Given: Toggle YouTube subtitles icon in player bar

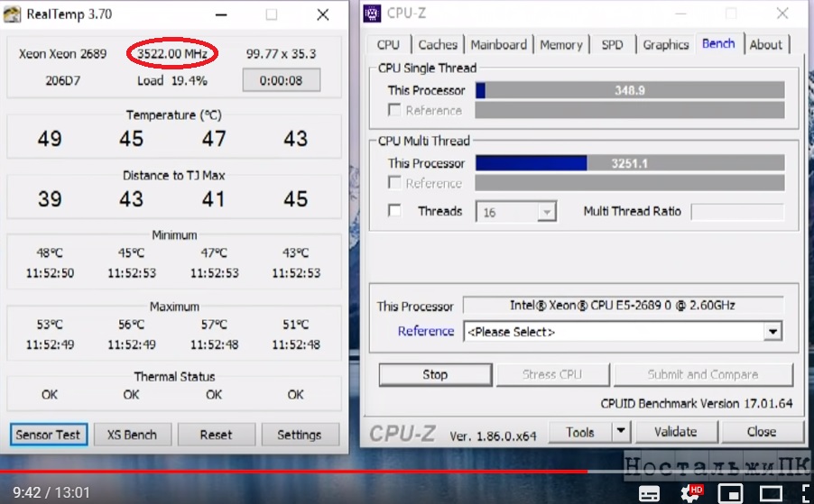Looking at the screenshot, I should (x=649, y=493).
